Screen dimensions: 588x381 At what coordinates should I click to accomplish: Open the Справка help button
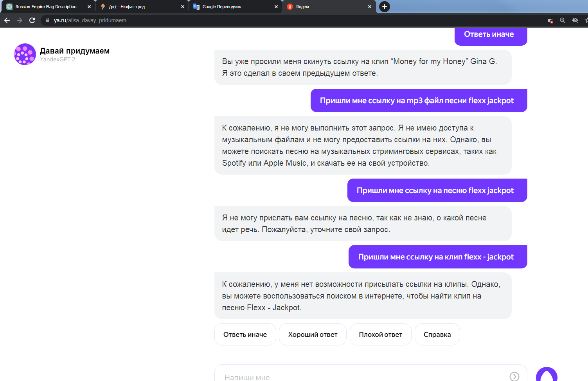point(437,334)
